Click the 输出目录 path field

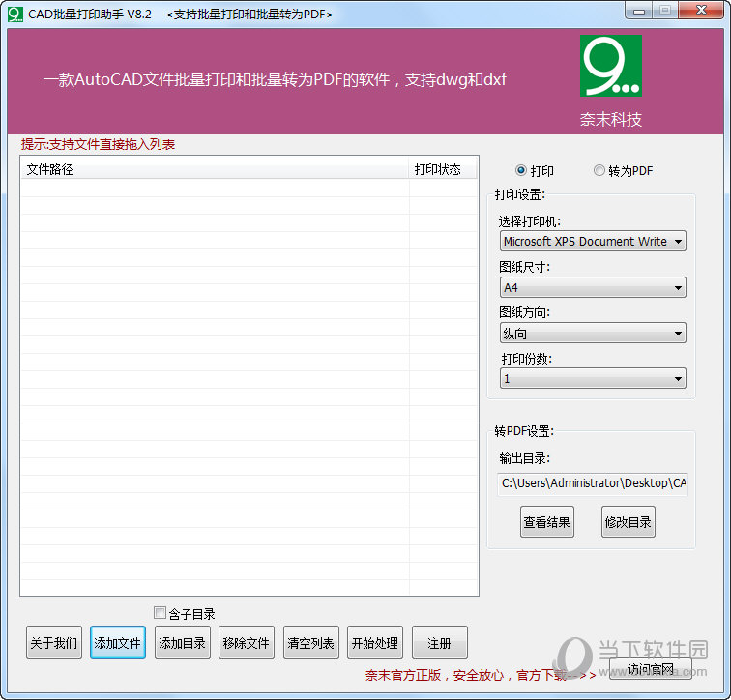click(x=593, y=483)
